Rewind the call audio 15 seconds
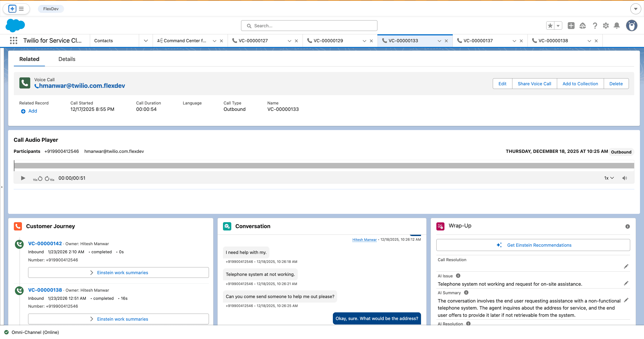Screen dimensions: 644x339 (x=38, y=178)
